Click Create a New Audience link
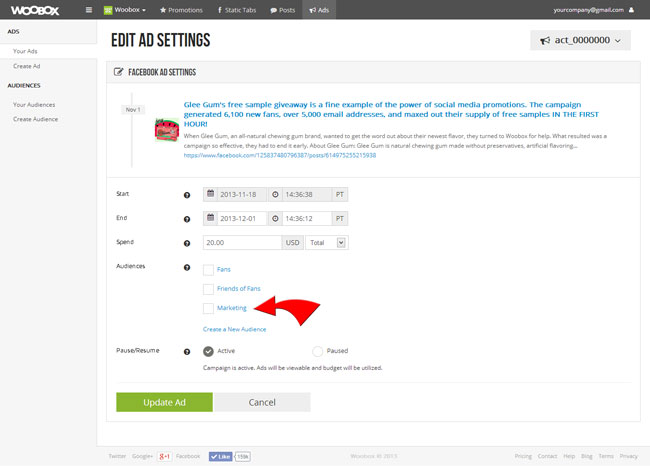The height and width of the screenshot is (466, 650). pos(234,329)
